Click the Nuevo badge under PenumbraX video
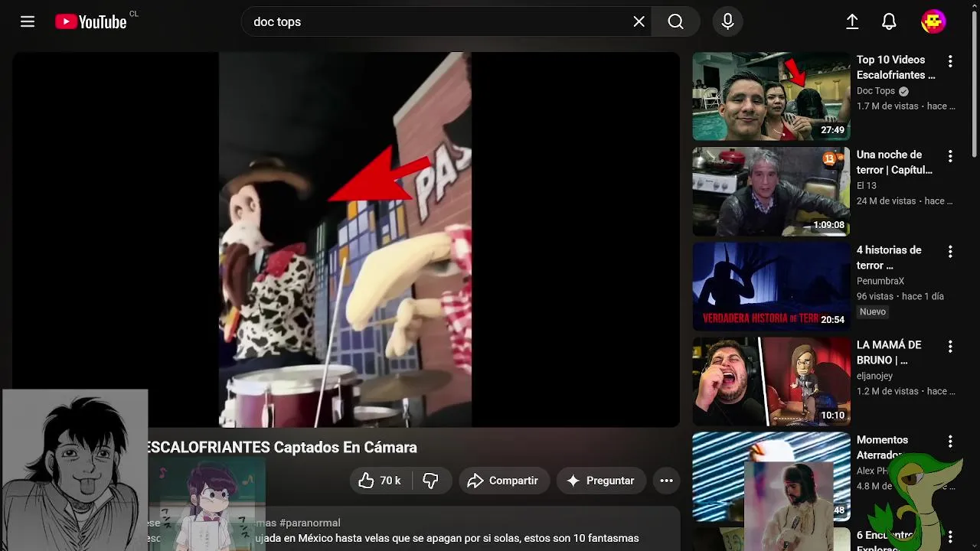The height and width of the screenshot is (551, 980). (872, 311)
